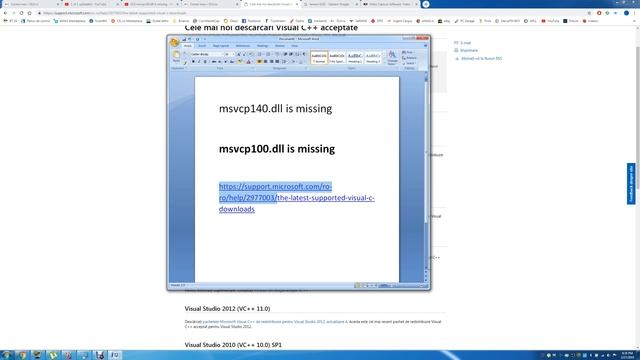The image size is (640, 360).
Task: Apply the Heading 1 style
Action: [355, 57]
